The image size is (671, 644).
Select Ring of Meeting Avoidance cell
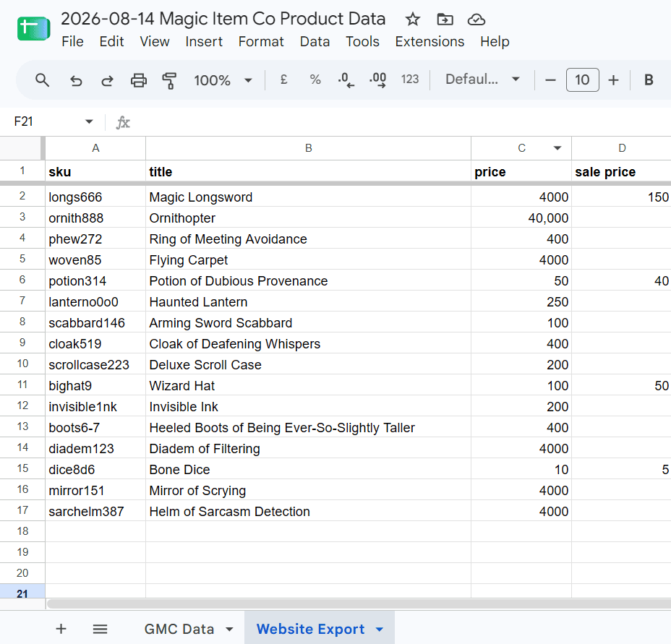[x=308, y=239]
